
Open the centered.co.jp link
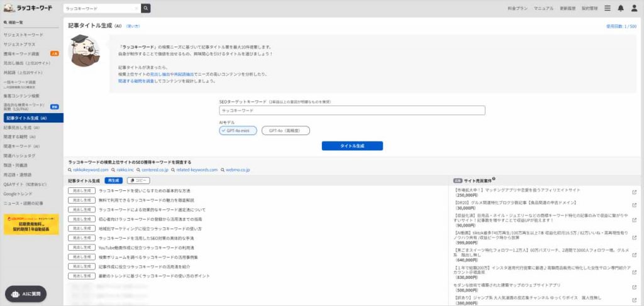155,170
